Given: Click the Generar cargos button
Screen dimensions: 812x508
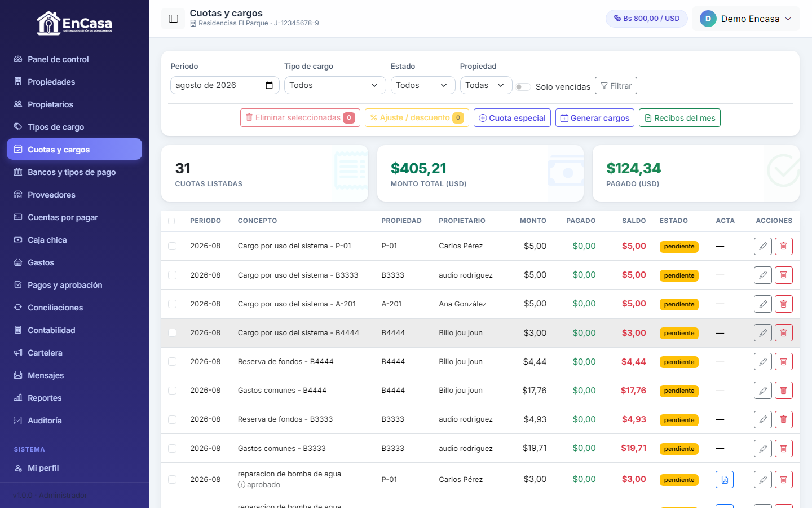Looking at the screenshot, I should click(594, 118).
